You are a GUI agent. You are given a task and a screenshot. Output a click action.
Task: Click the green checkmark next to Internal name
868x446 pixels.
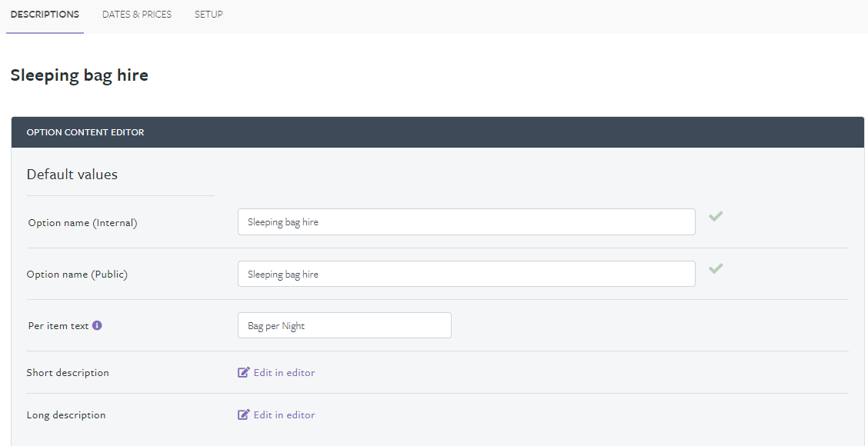716,216
